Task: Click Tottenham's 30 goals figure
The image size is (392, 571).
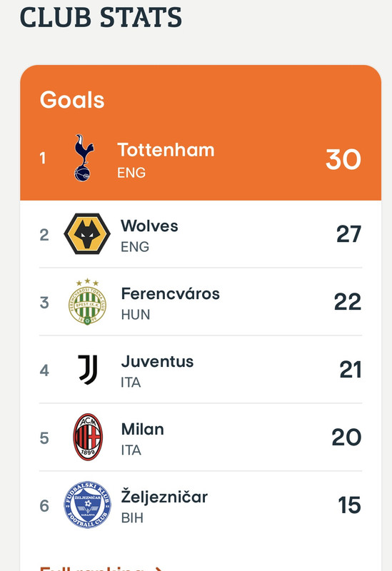Action: [343, 159]
